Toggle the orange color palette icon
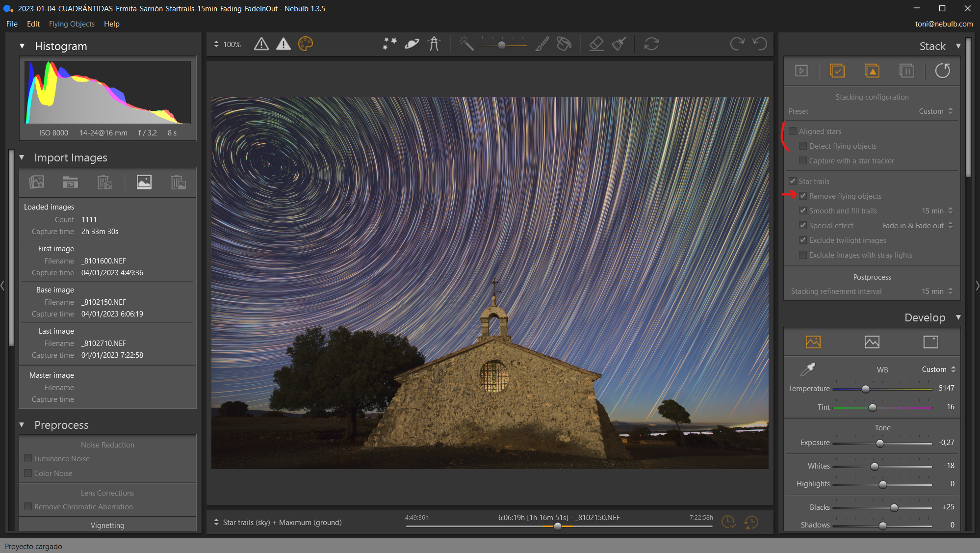The image size is (980, 553). pos(306,44)
